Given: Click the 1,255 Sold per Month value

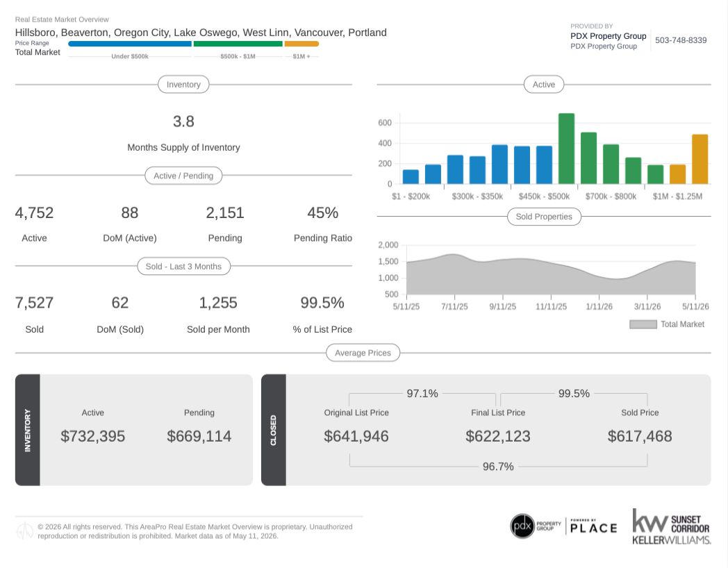Looking at the screenshot, I should pyautogui.click(x=218, y=303).
